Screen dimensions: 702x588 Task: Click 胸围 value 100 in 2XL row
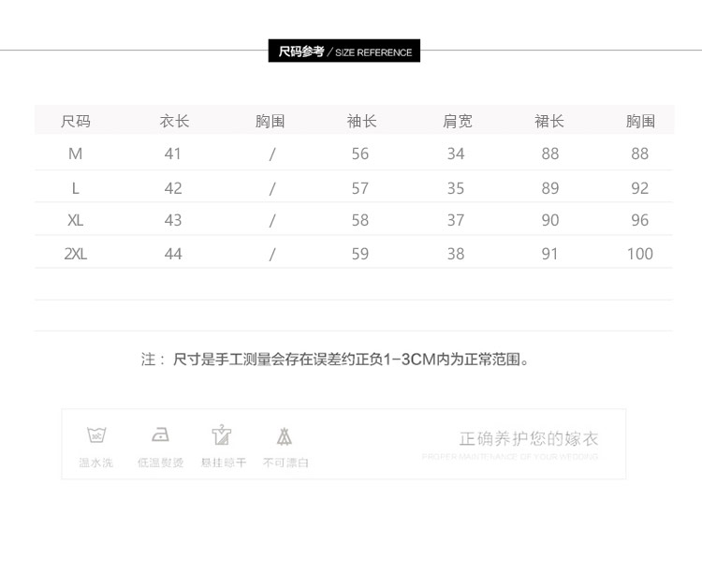pyautogui.click(x=640, y=254)
